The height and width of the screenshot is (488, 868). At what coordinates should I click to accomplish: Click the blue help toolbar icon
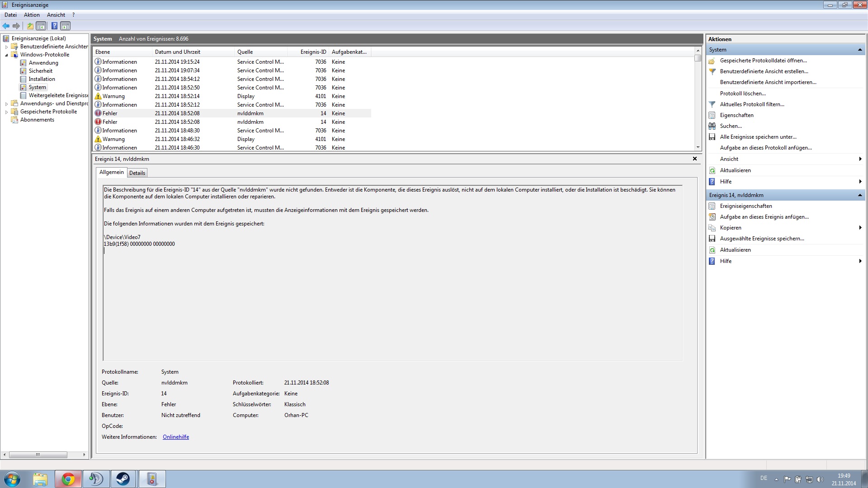(x=54, y=26)
